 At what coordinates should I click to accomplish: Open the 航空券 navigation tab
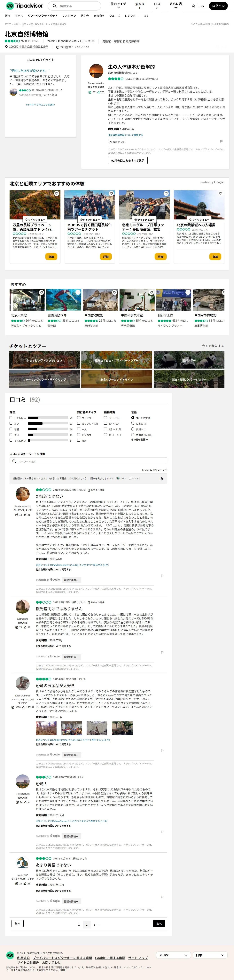point(85,16)
